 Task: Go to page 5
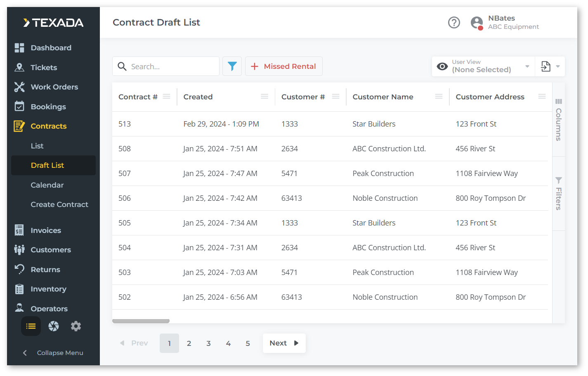pos(248,343)
